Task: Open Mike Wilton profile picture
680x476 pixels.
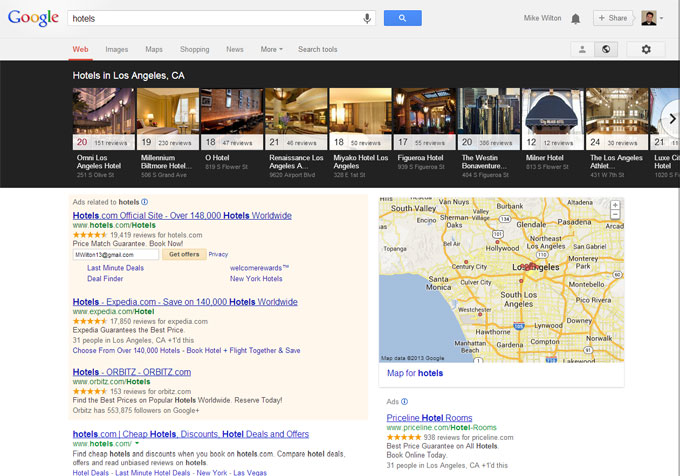Action: 649,18
